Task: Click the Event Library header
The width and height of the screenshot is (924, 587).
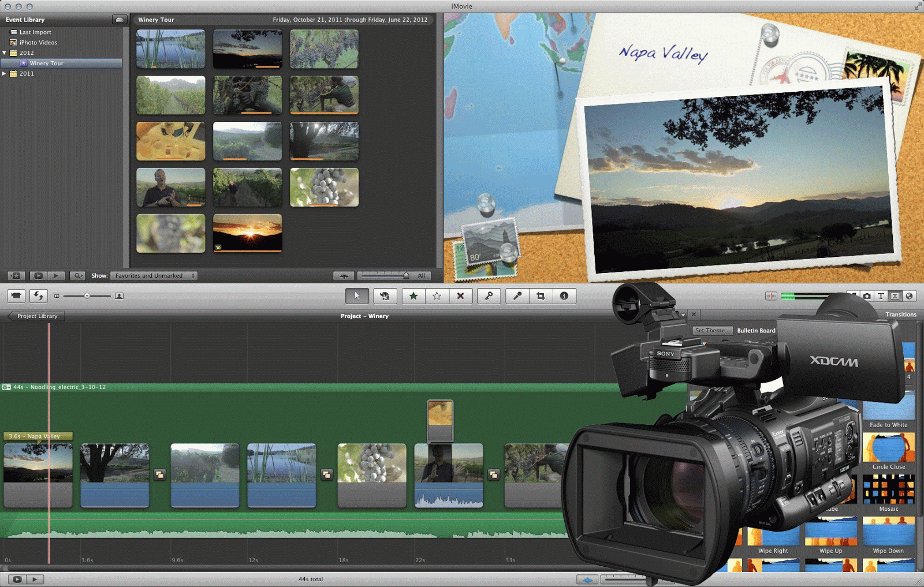Action: (x=25, y=20)
